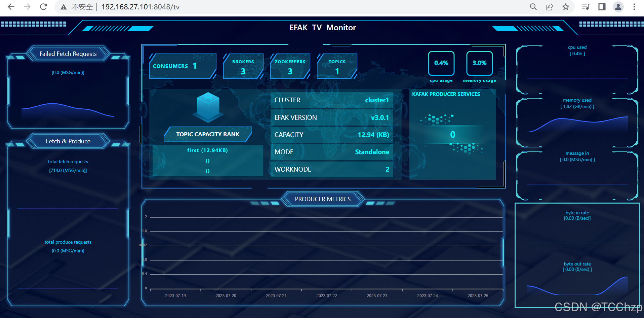The height and width of the screenshot is (318, 644).
Task: Open the user profile avatar icon
Action: pyautogui.click(x=618, y=7)
